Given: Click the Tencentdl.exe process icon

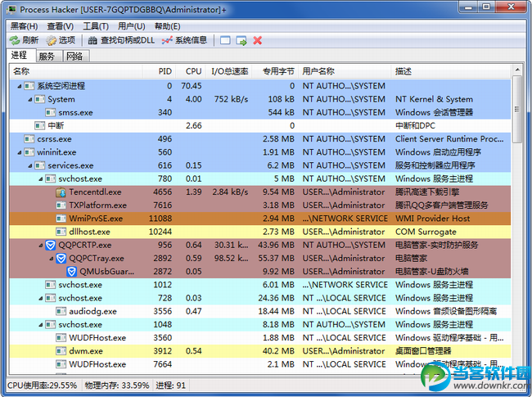Looking at the screenshot, I should (x=61, y=192).
